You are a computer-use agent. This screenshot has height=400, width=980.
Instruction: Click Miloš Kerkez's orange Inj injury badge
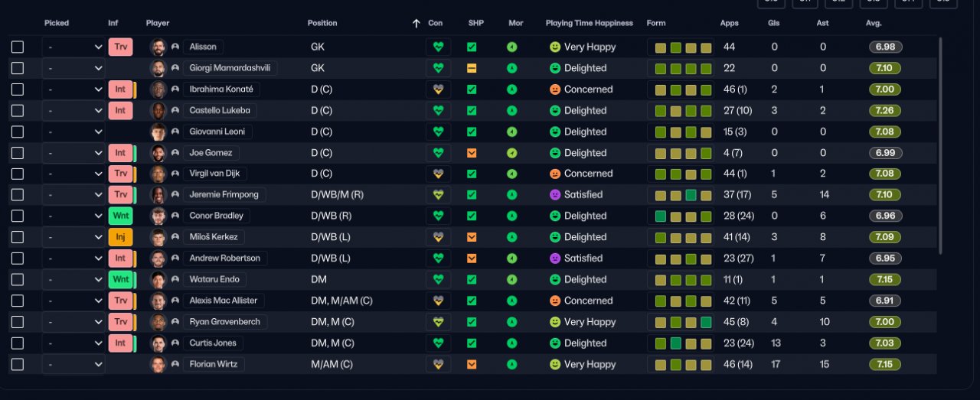120,237
